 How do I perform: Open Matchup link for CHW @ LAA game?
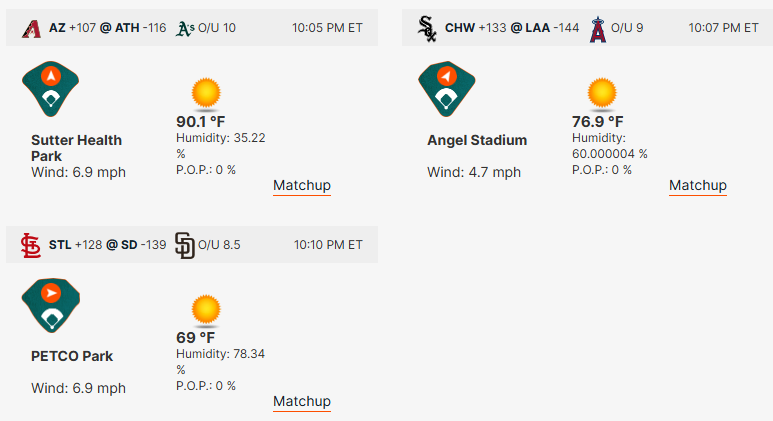click(698, 186)
